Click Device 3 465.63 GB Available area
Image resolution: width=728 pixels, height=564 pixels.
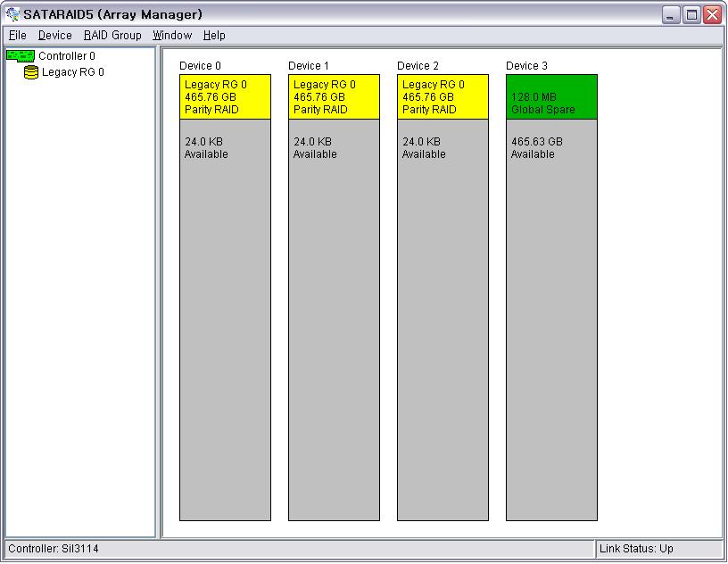(x=551, y=320)
